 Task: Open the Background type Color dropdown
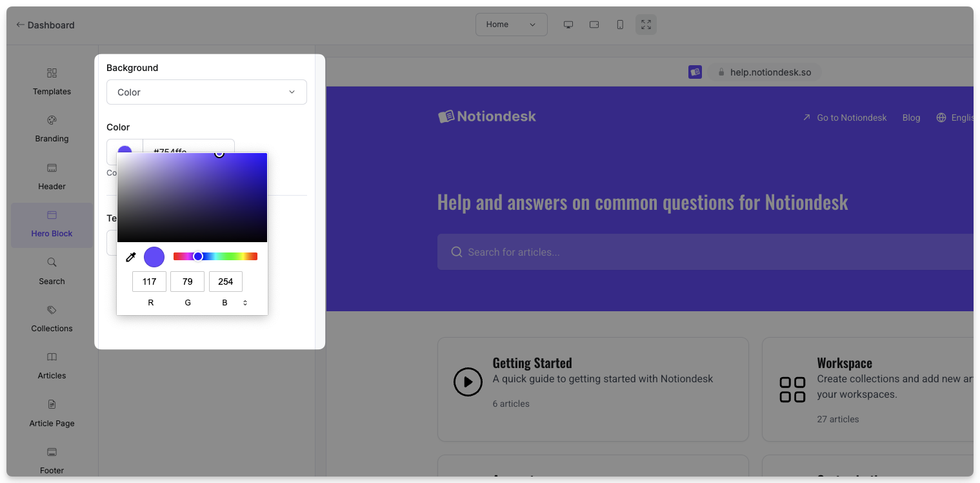(x=206, y=92)
